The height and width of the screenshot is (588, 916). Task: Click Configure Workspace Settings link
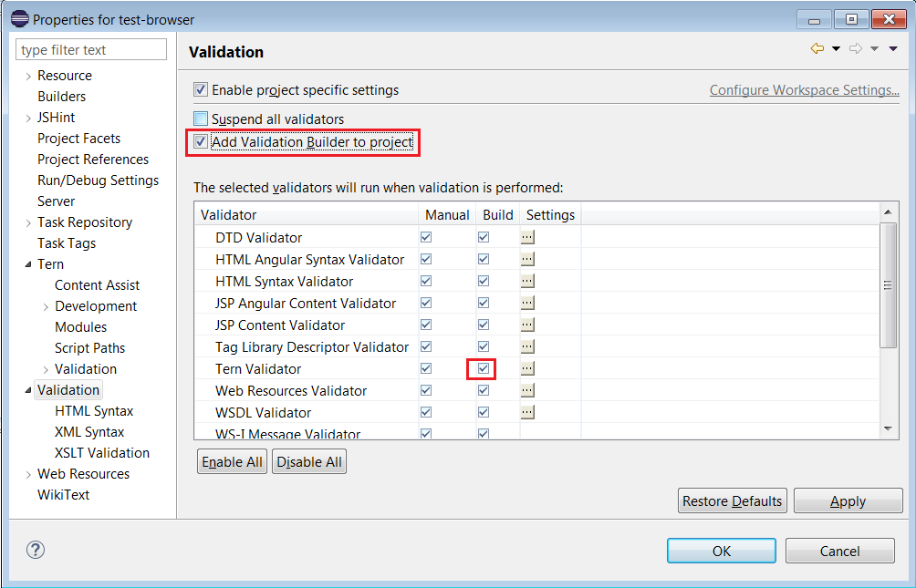(x=803, y=89)
